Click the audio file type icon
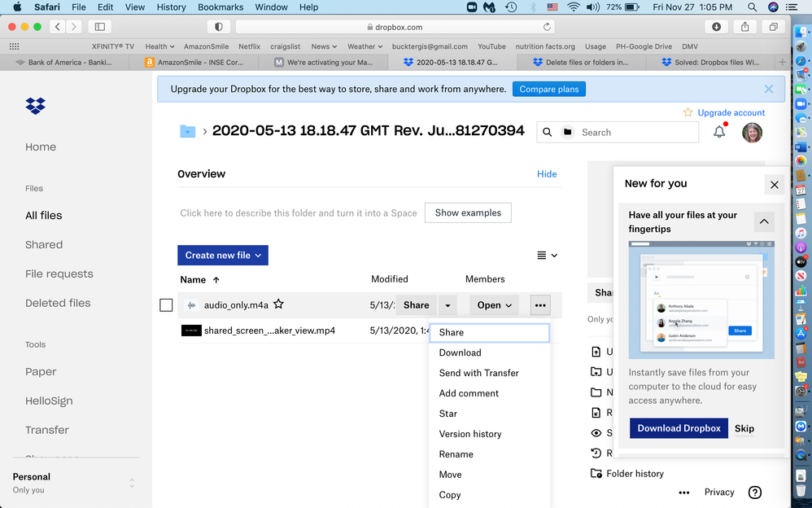The image size is (812, 508). click(x=191, y=305)
